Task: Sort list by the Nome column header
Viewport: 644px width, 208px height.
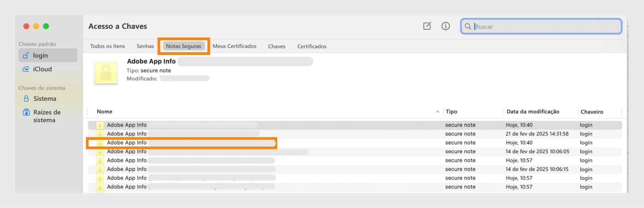Action: 104,112
